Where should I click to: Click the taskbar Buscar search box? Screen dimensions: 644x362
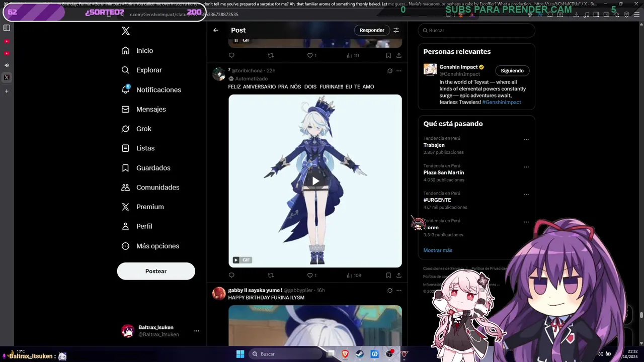point(285,354)
